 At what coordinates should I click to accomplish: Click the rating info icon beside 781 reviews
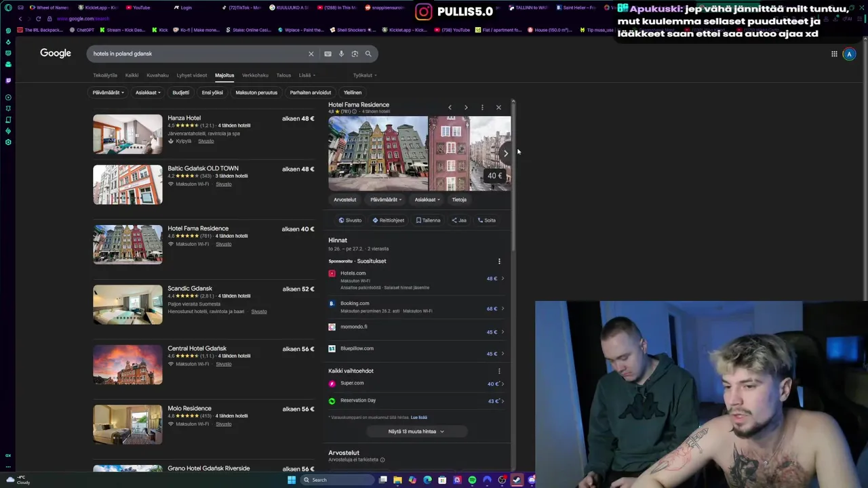(354, 111)
